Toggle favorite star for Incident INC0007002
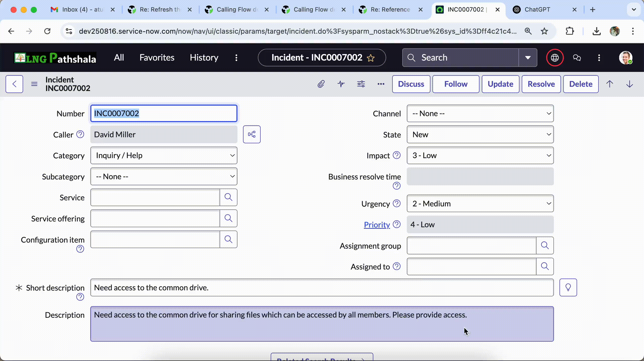 (x=371, y=58)
